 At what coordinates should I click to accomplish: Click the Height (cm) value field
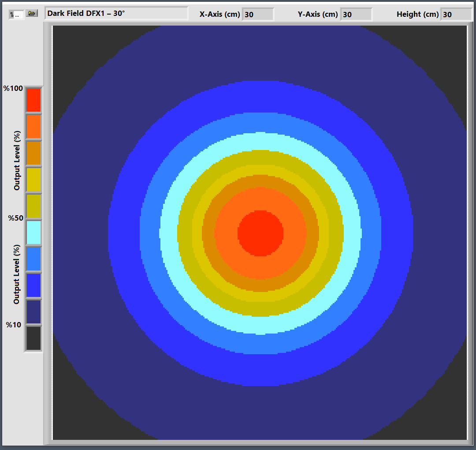tap(456, 15)
